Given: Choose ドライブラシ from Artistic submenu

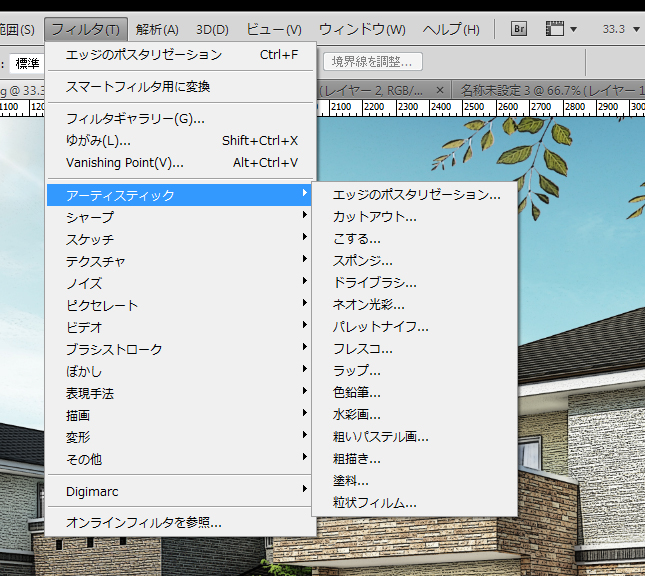Looking at the screenshot, I should (375, 282).
